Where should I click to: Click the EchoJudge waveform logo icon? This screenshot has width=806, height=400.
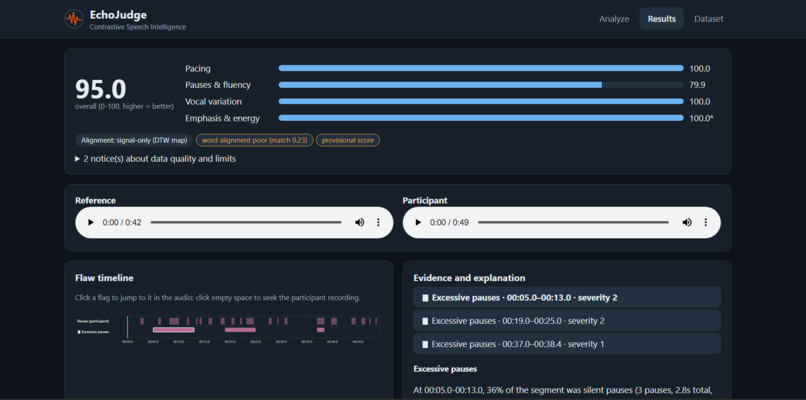74,19
